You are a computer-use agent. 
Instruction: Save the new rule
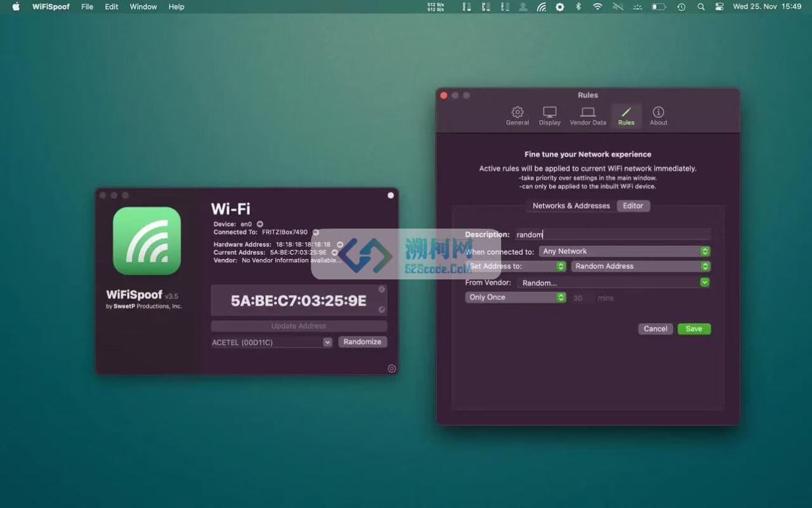tap(694, 329)
